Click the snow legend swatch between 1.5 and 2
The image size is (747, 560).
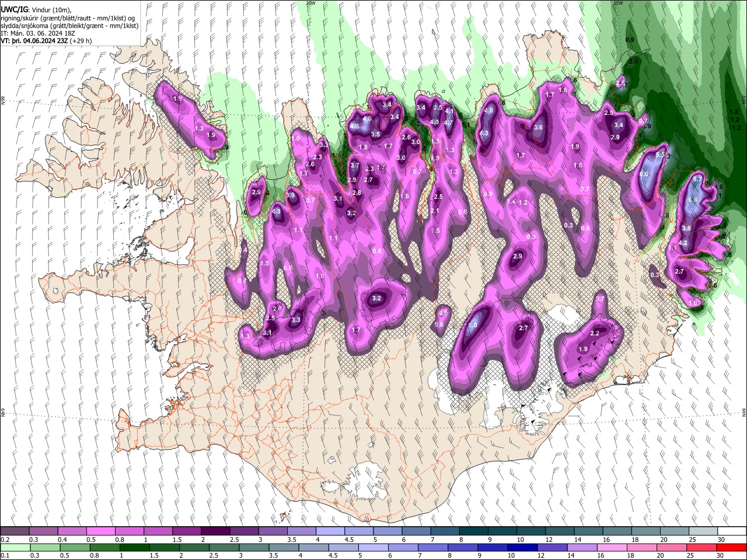tap(187, 531)
